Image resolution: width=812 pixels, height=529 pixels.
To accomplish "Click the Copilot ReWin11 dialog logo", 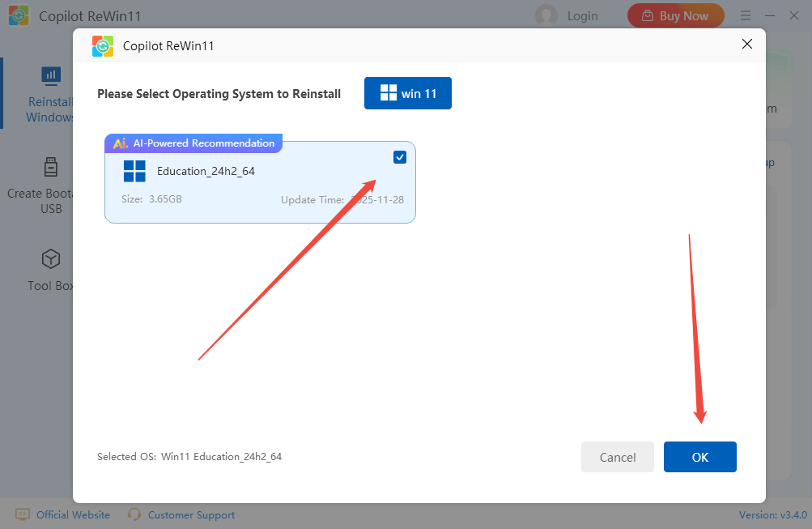I will tap(102, 46).
